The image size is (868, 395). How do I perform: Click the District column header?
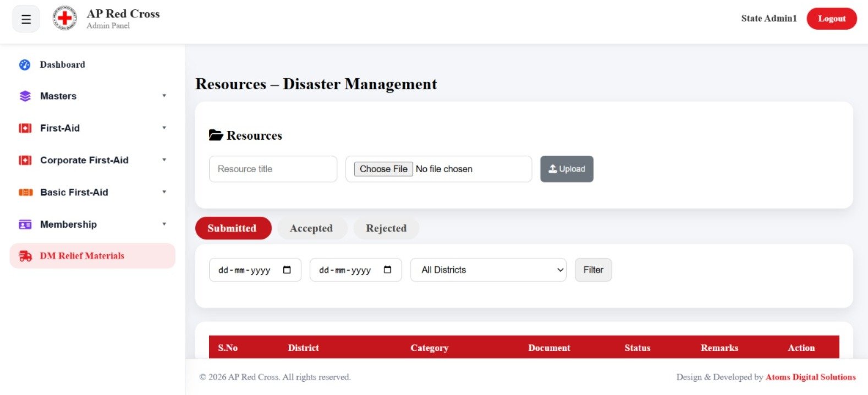pyautogui.click(x=304, y=348)
